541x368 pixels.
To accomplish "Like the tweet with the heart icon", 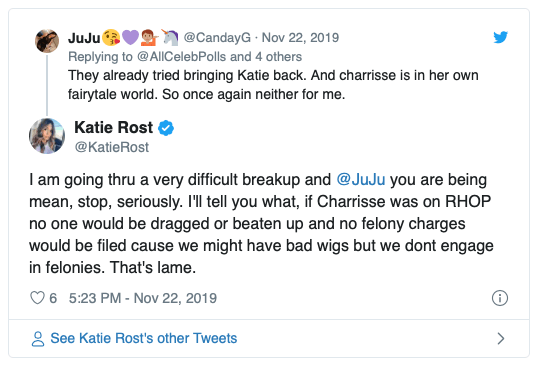I will (x=37, y=298).
